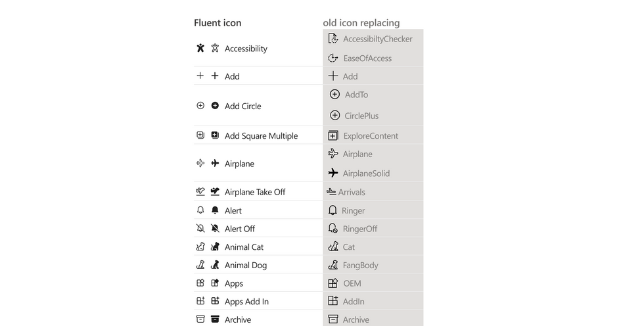Select the filled Apps Add In icon
The height and width of the screenshot is (326, 644).
coord(215,301)
